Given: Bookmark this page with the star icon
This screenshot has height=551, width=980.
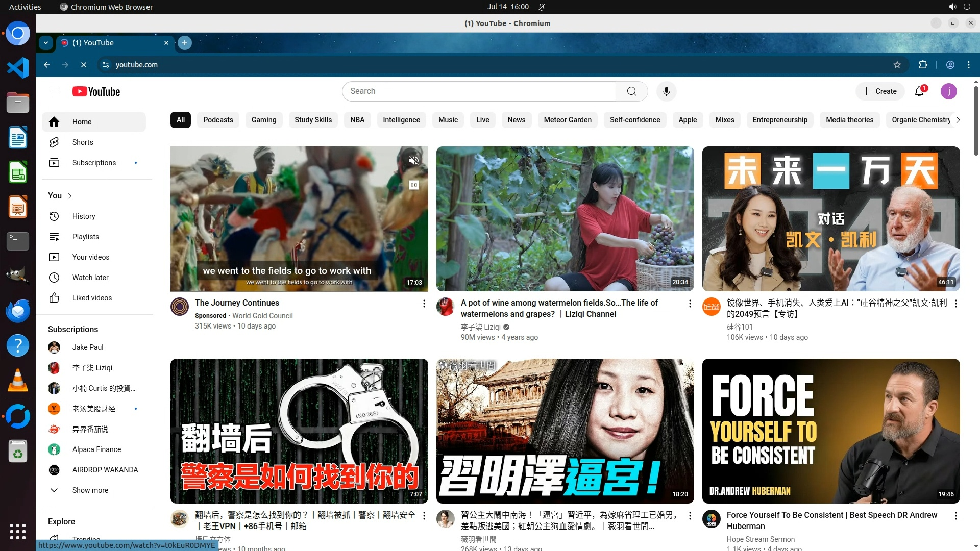Looking at the screenshot, I should click(x=897, y=65).
